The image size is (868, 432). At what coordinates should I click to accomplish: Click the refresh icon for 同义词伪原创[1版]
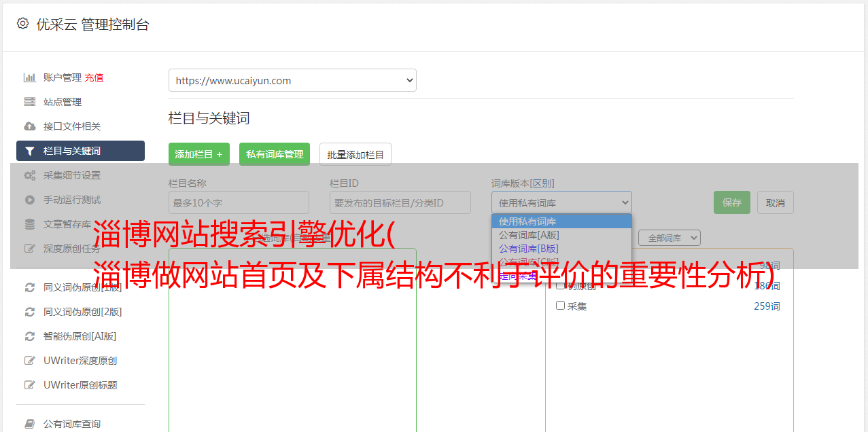point(29,287)
